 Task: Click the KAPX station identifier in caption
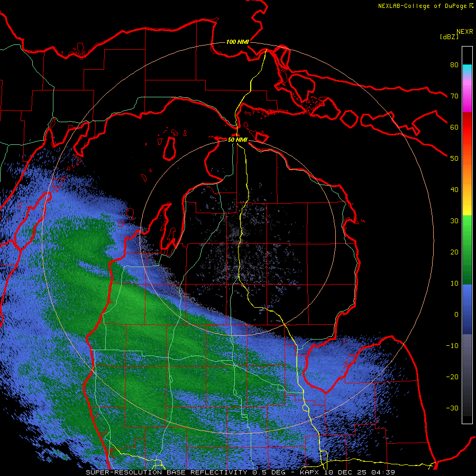[310, 472]
